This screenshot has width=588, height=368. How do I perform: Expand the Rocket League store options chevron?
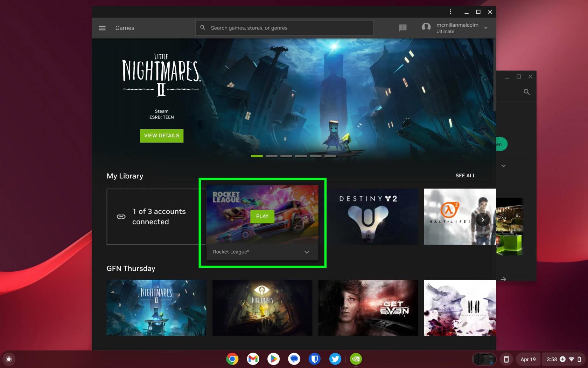[x=307, y=252]
